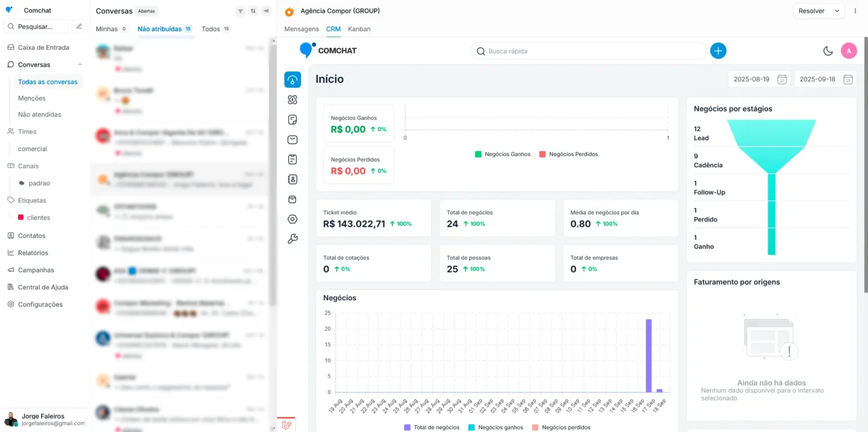Collapse the Conversas section in sidebar
Image resolution: width=868 pixels, height=432 pixels.
coord(80,64)
